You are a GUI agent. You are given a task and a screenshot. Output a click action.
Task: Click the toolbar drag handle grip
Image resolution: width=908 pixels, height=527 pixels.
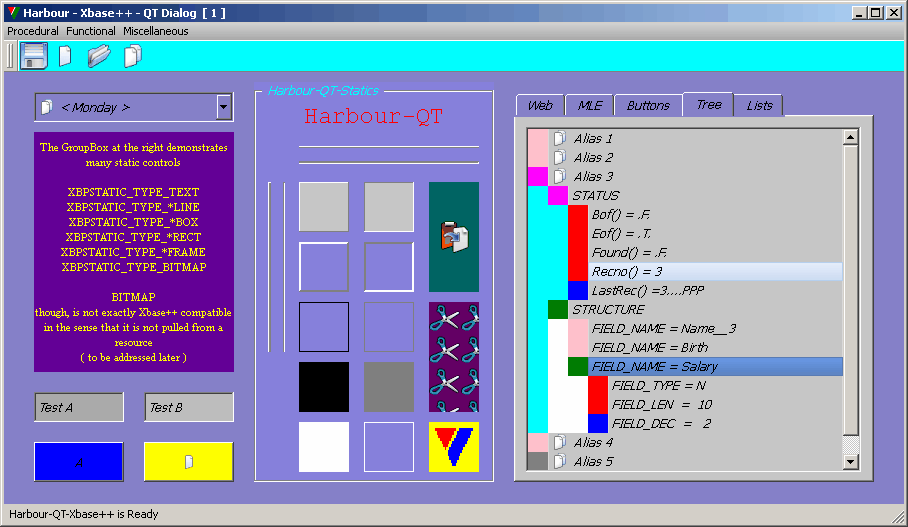click(10, 56)
